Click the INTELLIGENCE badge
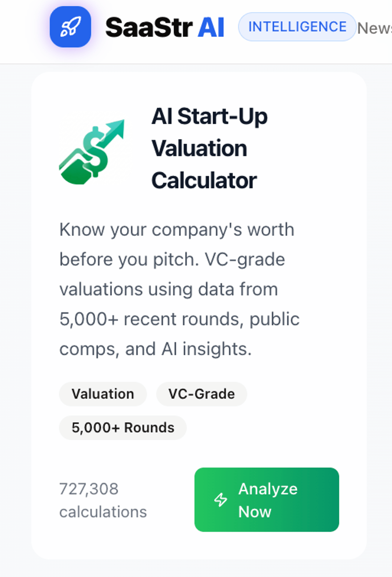Viewport: 392px width, 577px height. (297, 26)
